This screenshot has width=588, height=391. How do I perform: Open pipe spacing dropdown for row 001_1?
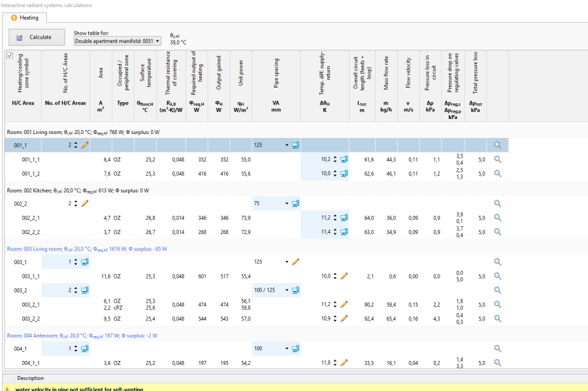tap(286, 145)
